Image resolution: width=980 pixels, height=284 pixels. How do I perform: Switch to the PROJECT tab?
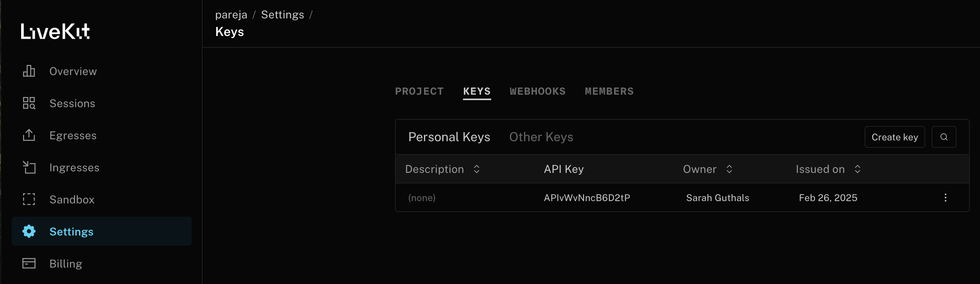click(x=420, y=91)
